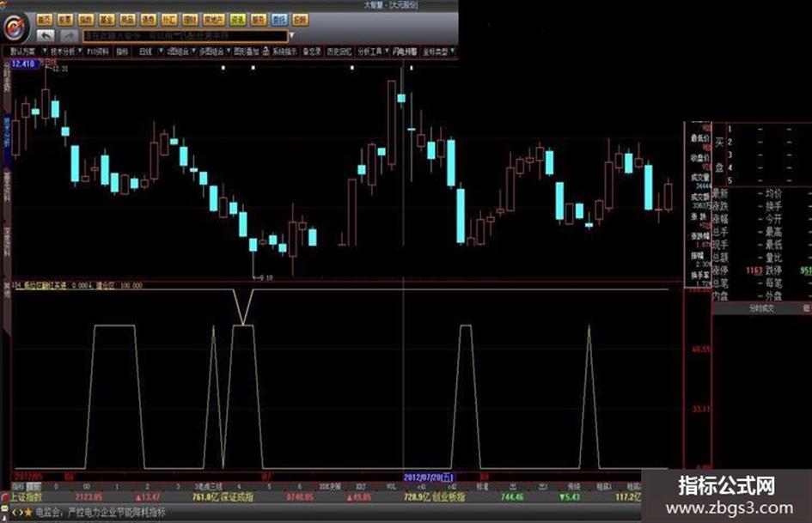Open the 服务 toolbar button
This screenshot has width=812, height=523.
(259, 20)
